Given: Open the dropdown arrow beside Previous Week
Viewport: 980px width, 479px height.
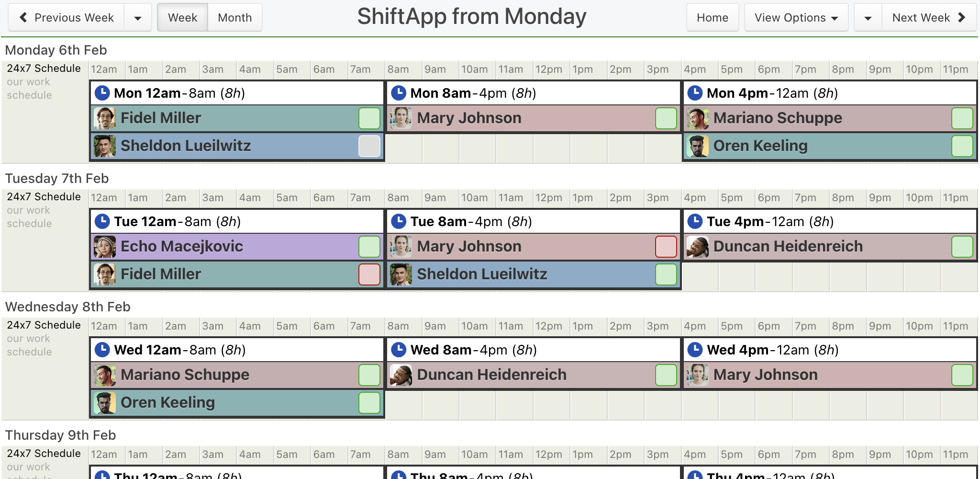Looking at the screenshot, I should (x=138, y=18).
